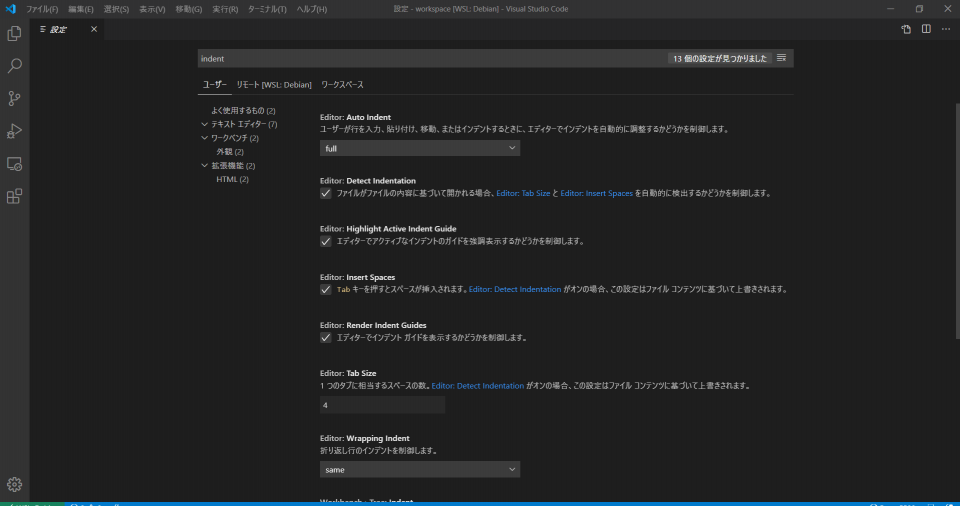Viewport: 960px width, 506px height.
Task: Open the editor more actions menu
Action: (946, 29)
